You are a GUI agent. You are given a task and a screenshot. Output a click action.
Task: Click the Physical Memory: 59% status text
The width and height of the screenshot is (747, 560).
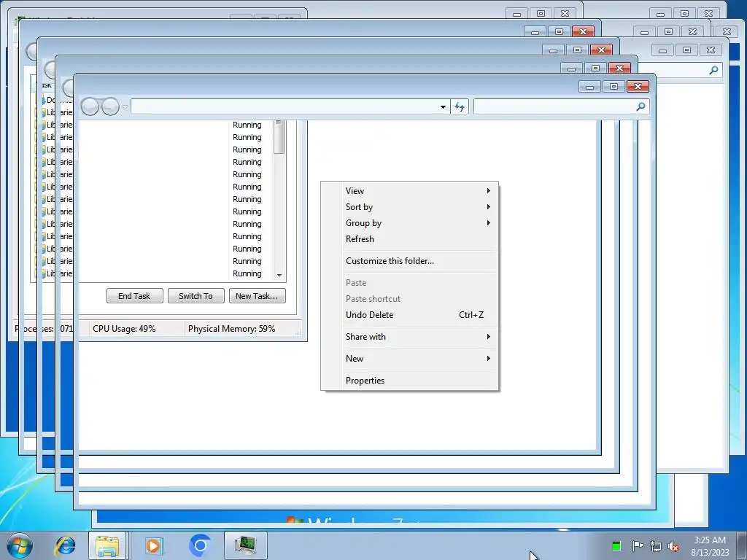[x=231, y=329]
